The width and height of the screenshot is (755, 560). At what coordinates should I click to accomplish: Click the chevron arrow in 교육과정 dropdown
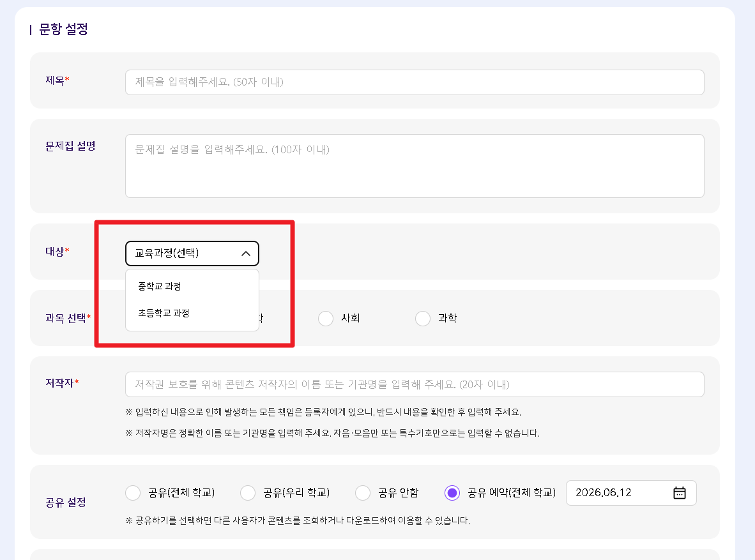pyautogui.click(x=246, y=254)
